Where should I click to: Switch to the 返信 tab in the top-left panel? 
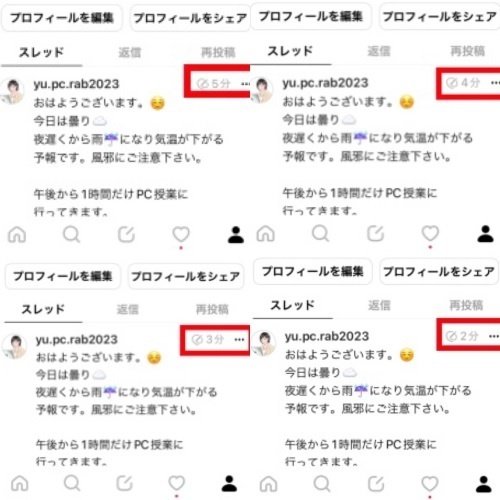click(130, 52)
